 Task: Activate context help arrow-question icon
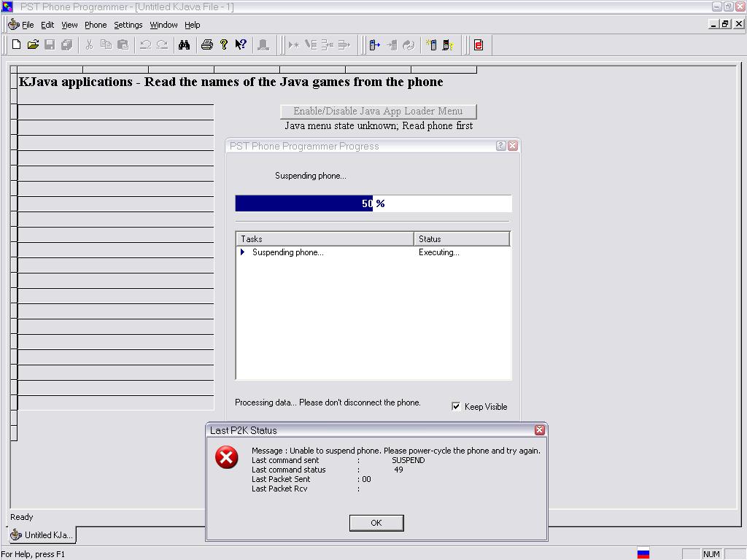tap(241, 44)
